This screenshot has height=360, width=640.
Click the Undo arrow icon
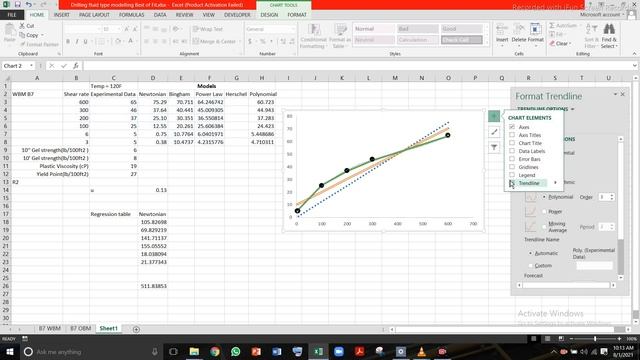coord(29,4)
